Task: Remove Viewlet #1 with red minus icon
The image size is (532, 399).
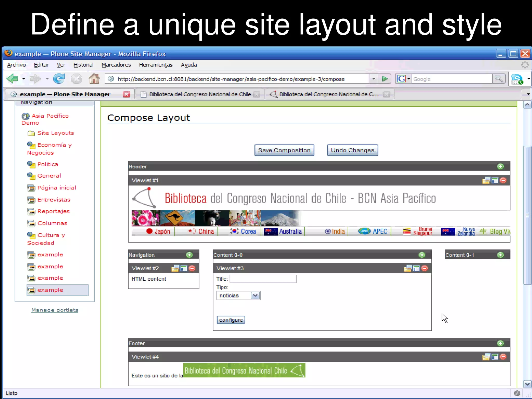Action: tap(503, 180)
